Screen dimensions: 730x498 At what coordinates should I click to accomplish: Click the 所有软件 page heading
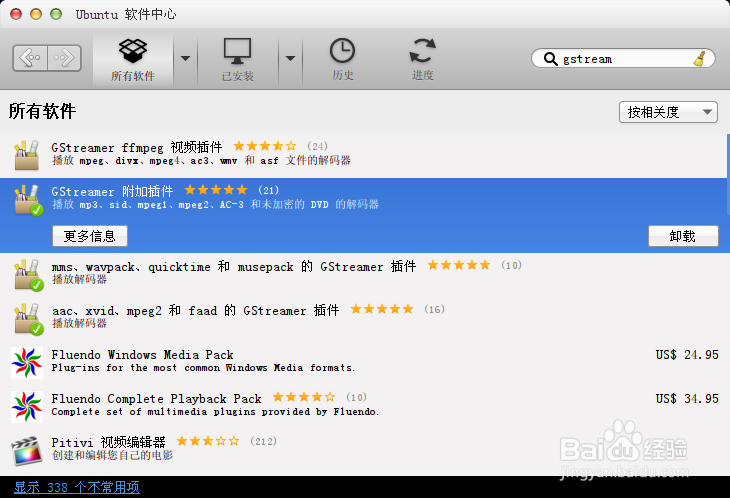[42, 111]
